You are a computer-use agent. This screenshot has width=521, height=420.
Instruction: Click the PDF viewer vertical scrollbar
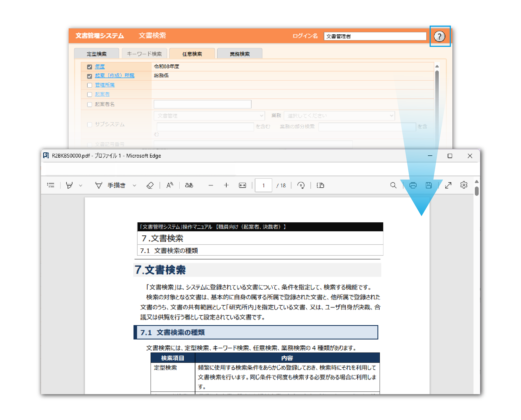477,191
